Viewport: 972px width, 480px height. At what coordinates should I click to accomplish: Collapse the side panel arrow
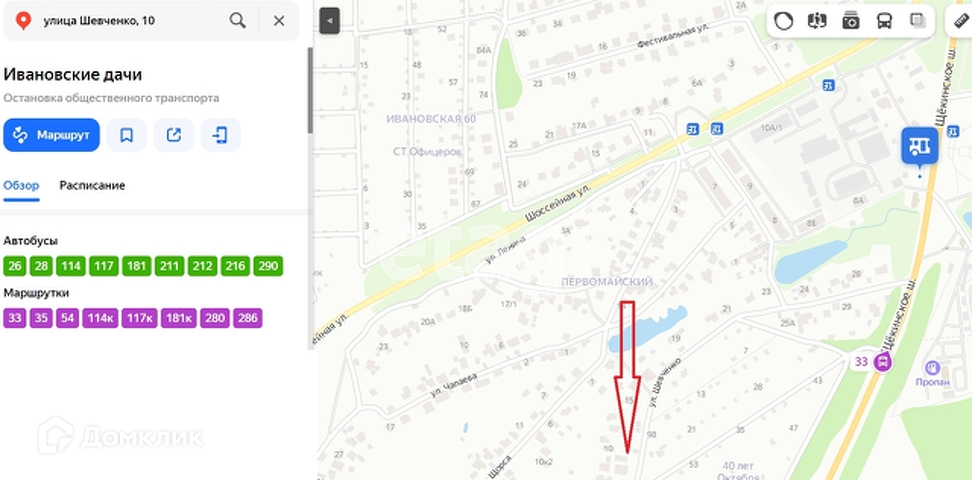(330, 21)
